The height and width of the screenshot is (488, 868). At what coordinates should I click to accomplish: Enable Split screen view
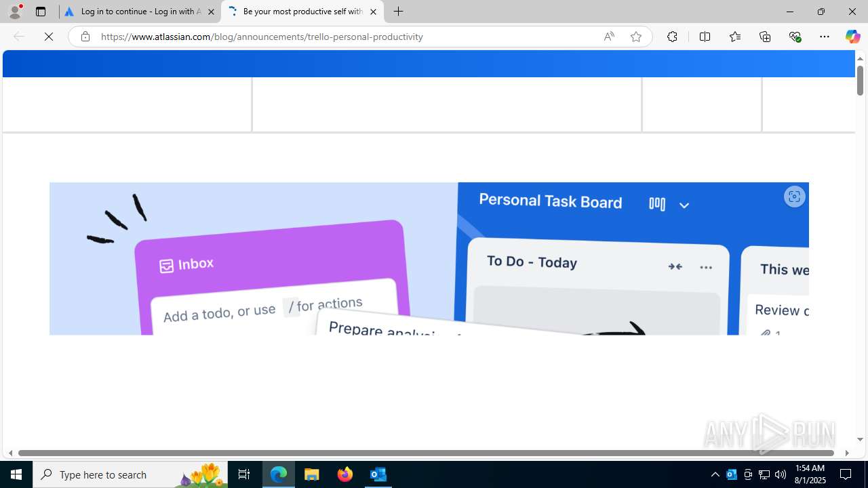(705, 37)
